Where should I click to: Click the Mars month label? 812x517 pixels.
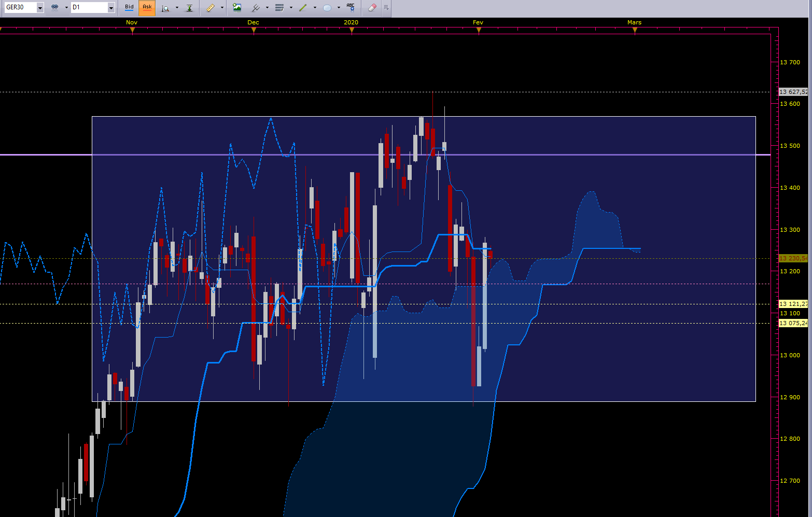point(634,22)
